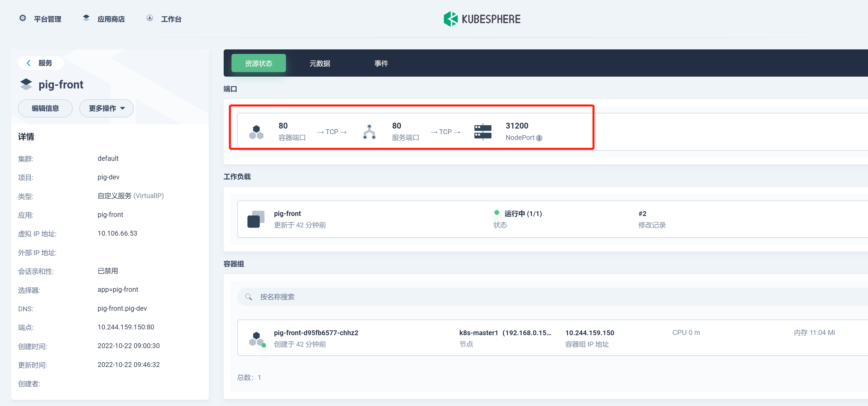Viewport: 868px width, 406px height.
Task: Expand the 更多操作 dropdown
Action: (x=106, y=108)
